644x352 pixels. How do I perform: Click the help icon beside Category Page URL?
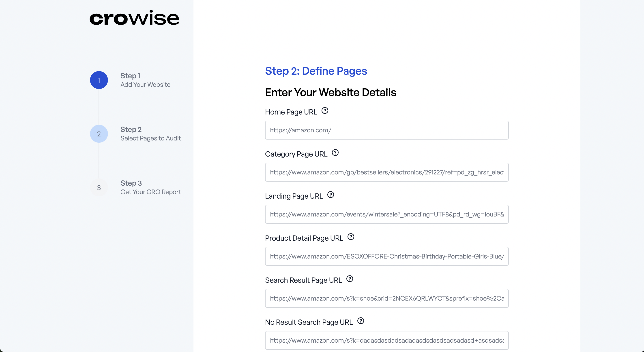[x=335, y=153]
